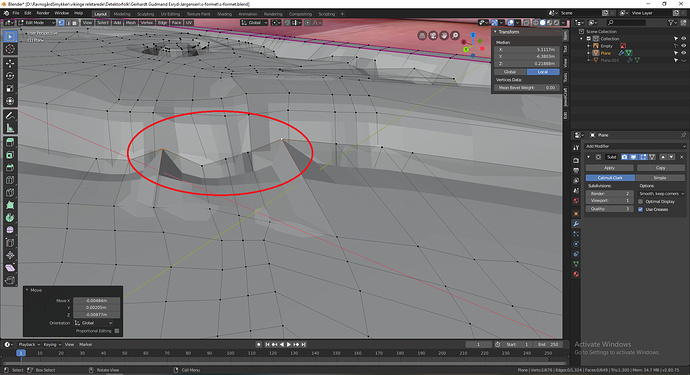Toggle the Use Creases checkbox
Viewport: 690px width, 375px height.
pos(640,210)
